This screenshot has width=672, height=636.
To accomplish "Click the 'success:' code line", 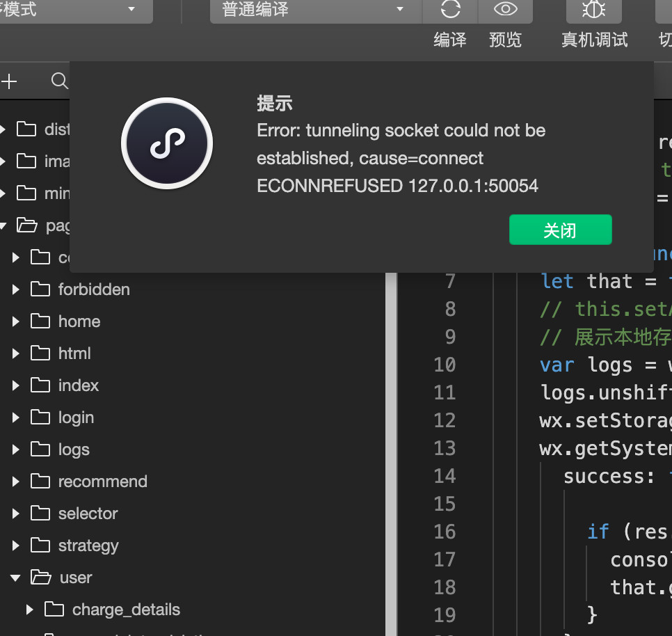I will point(617,477).
